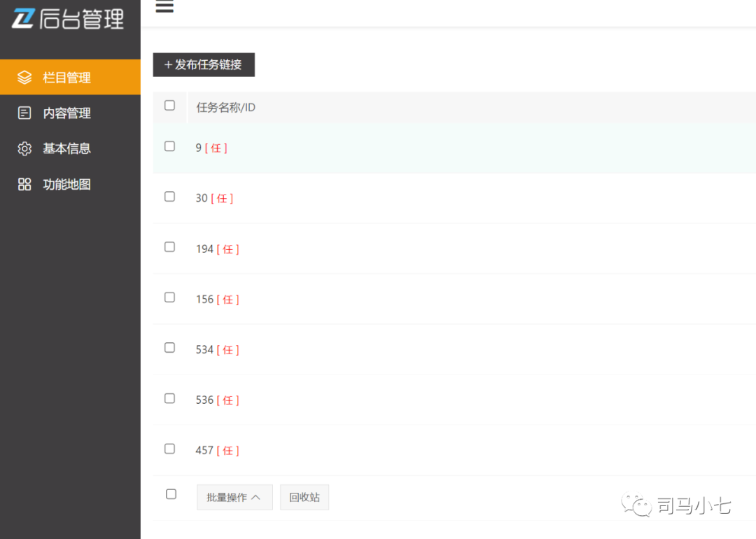
Task: Click the layers icon beside 栏目管理
Action: coord(24,77)
